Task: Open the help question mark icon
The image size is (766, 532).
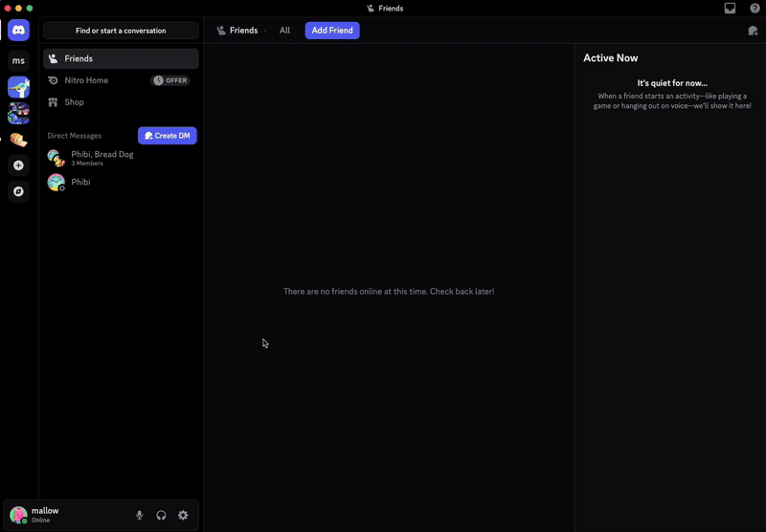Action: tap(755, 9)
